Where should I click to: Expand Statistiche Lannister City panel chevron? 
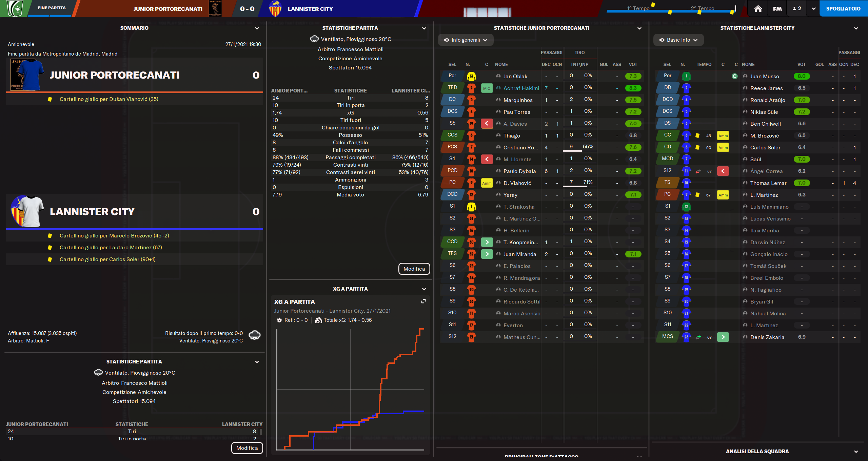856,28
